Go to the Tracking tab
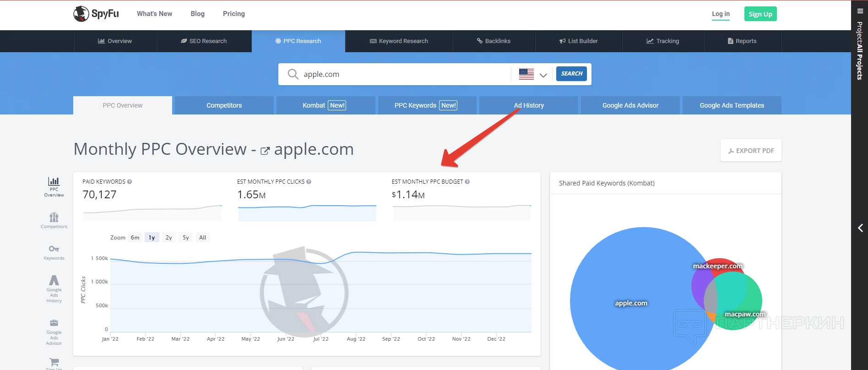Screen dimensions: 868x370 pyautogui.click(x=663, y=41)
